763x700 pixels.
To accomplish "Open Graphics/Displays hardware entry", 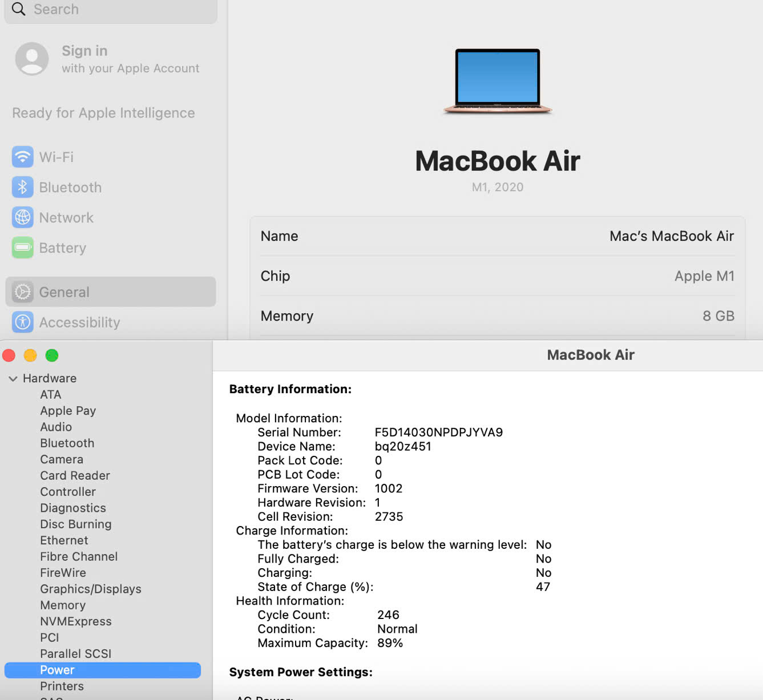I will coord(90,589).
